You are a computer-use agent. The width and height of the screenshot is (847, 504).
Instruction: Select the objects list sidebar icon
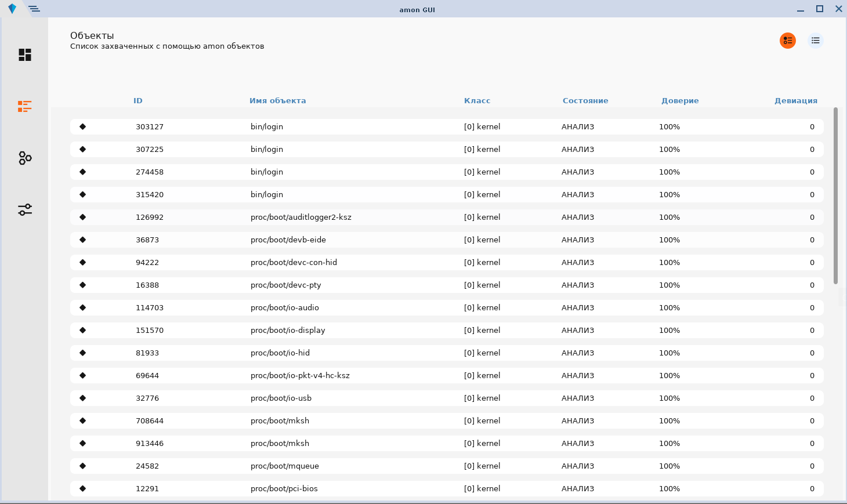25,106
